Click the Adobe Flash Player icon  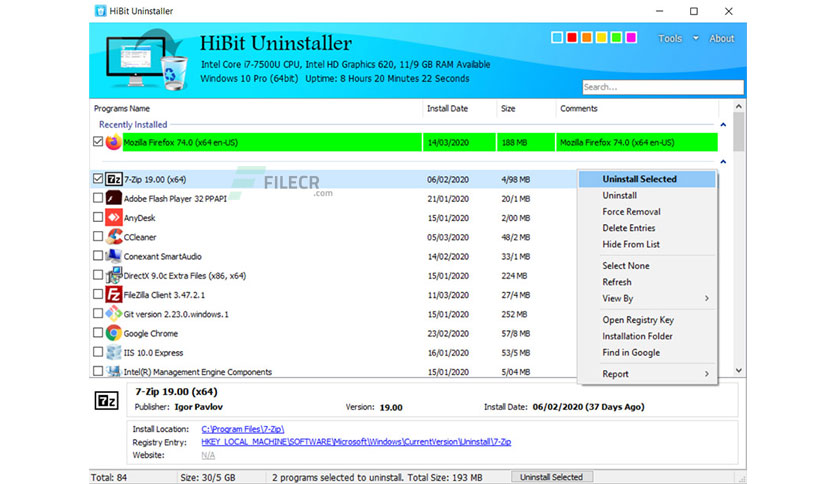pyautogui.click(x=113, y=198)
